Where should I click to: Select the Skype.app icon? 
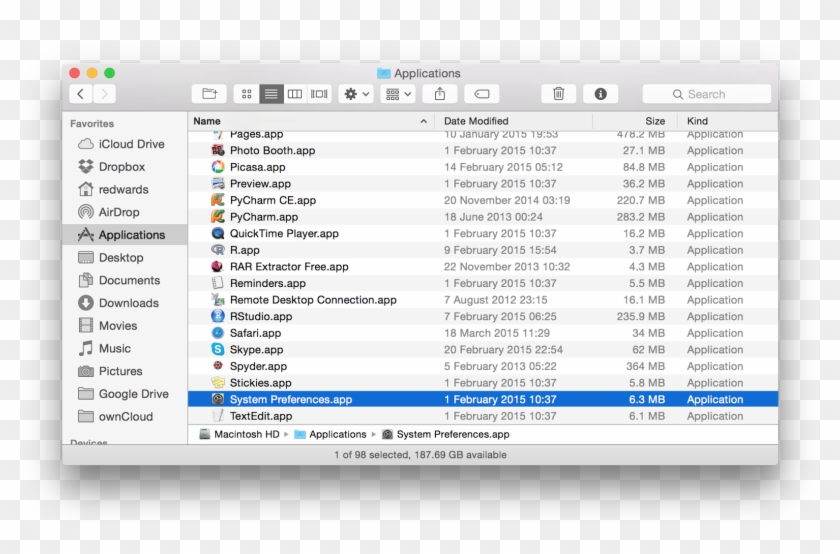point(218,350)
